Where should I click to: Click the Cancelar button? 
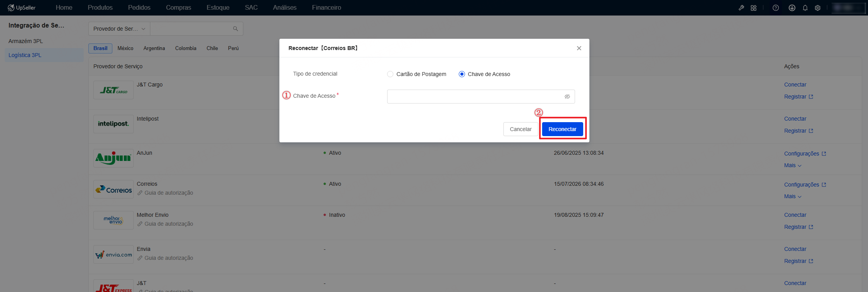click(520, 129)
